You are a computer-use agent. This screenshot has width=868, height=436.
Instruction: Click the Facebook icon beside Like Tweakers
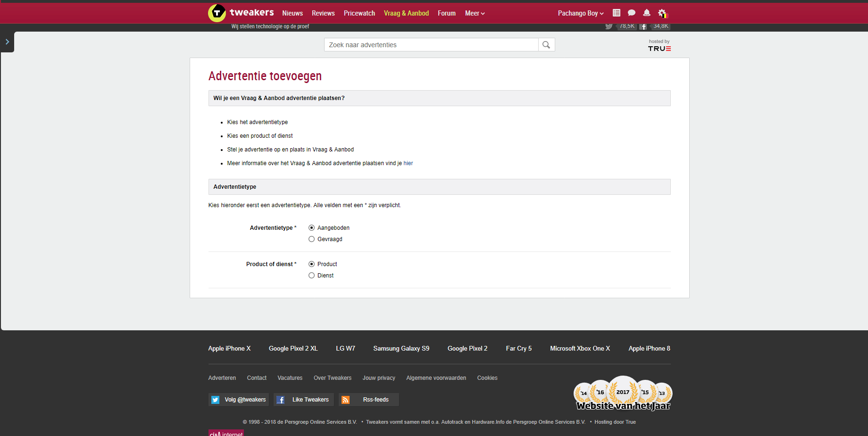point(281,400)
